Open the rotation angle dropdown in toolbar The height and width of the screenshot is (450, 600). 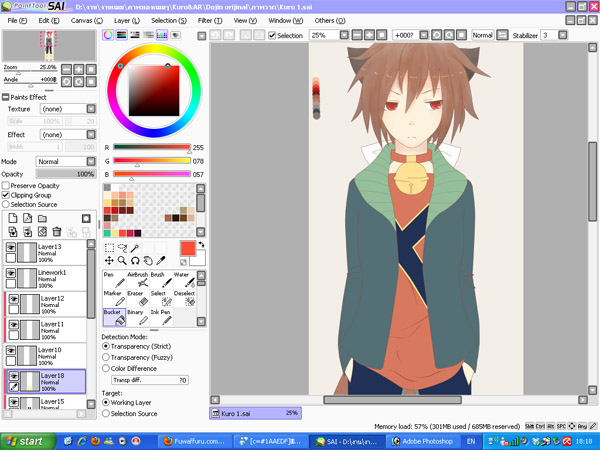point(424,35)
